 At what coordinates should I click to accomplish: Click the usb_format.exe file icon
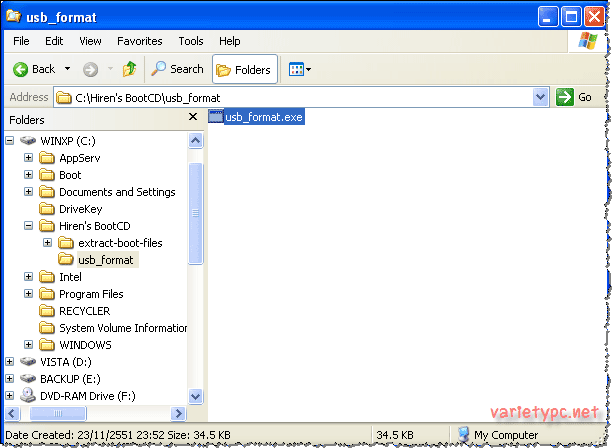pos(215,116)
